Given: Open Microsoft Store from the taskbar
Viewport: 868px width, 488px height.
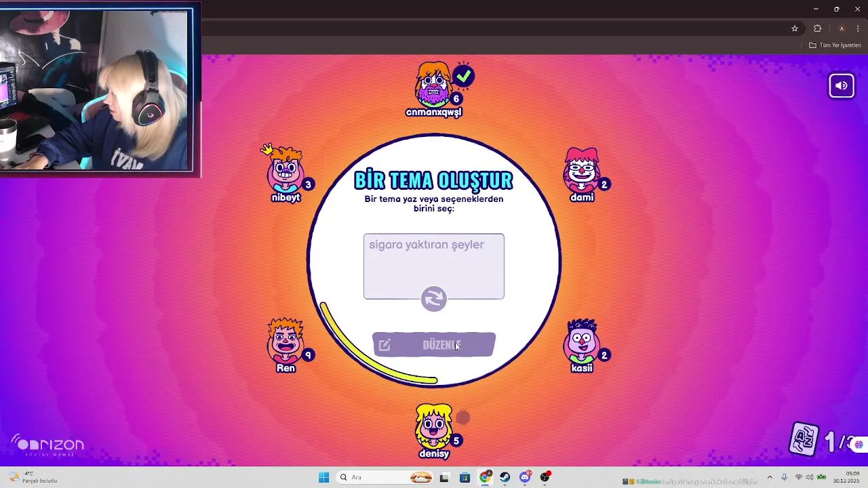Looking at the screenshot, I should point(465,477).
